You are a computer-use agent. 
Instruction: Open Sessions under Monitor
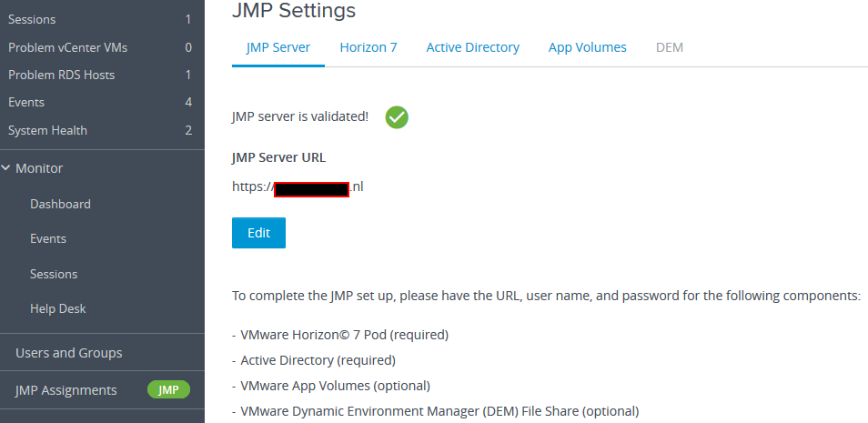pos(54,274)
